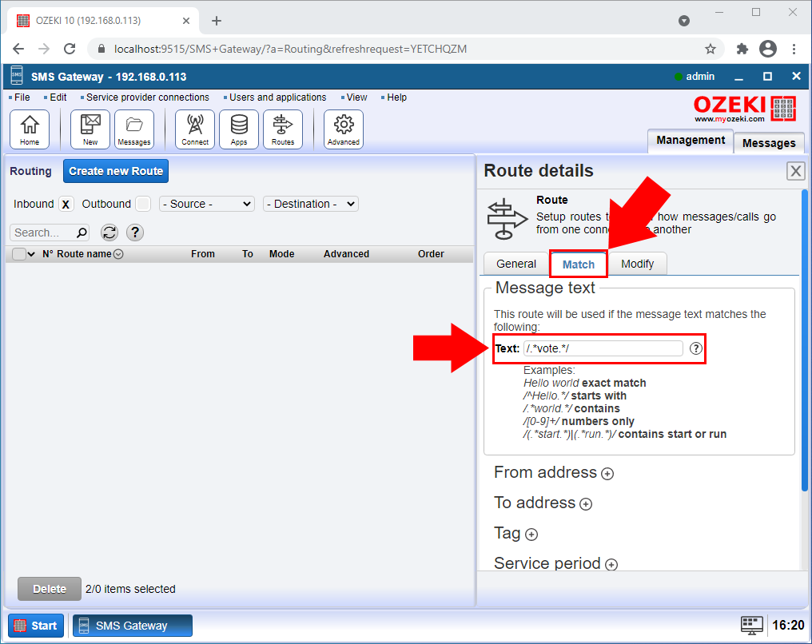Click the refresh routes list icon
812x644 pixels.
click(x=109, y=233)
